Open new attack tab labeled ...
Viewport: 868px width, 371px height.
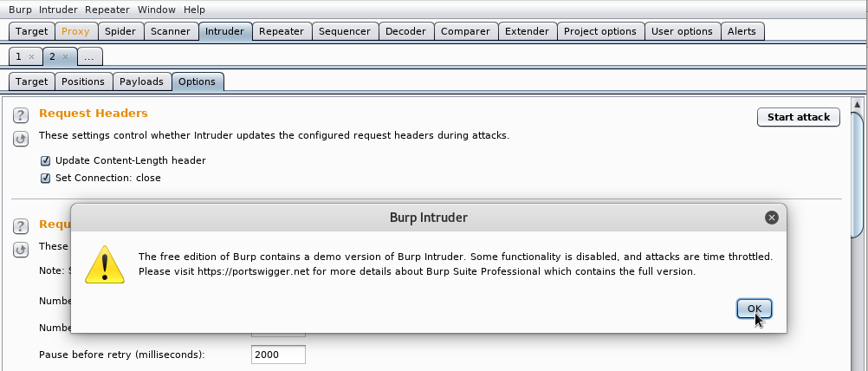pos(90,56)
